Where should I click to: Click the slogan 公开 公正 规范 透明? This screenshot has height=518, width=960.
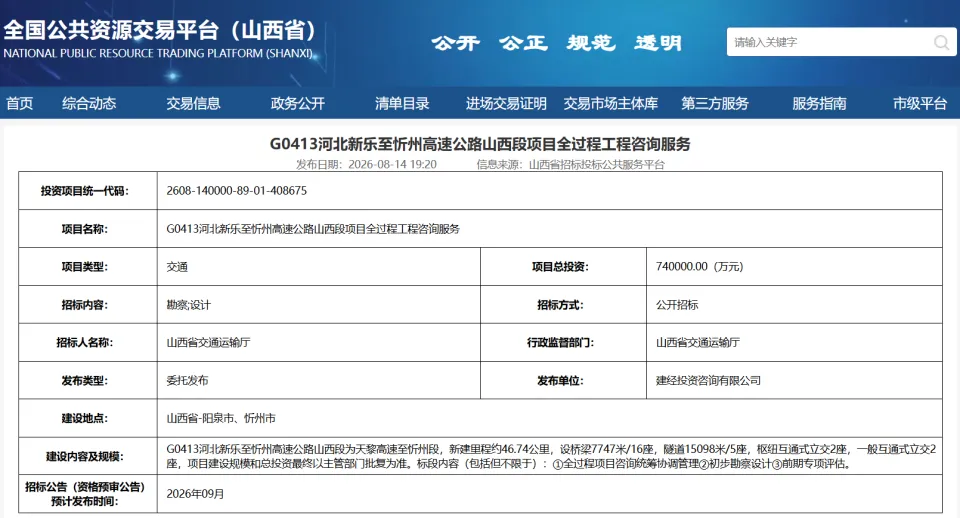[x=557, y=43]
